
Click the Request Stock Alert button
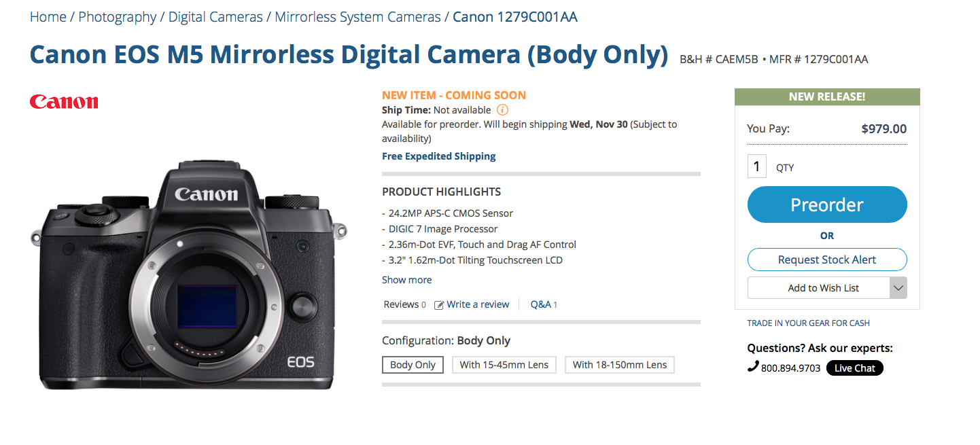(x=827, y=260)
